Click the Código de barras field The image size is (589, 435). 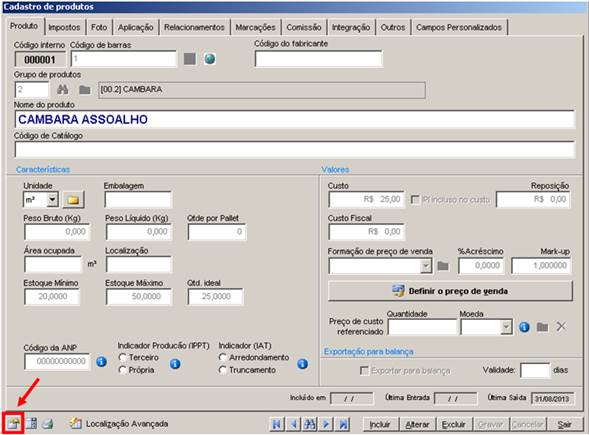pos(123,59)
